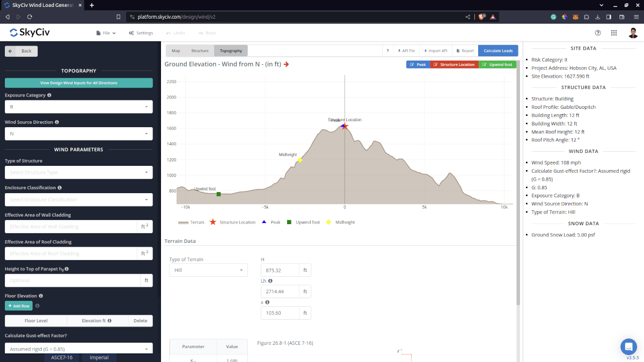Open the Type of Structure selector
Image resolution: width=644 pixels, height=362 pixels.
point(78,172)
